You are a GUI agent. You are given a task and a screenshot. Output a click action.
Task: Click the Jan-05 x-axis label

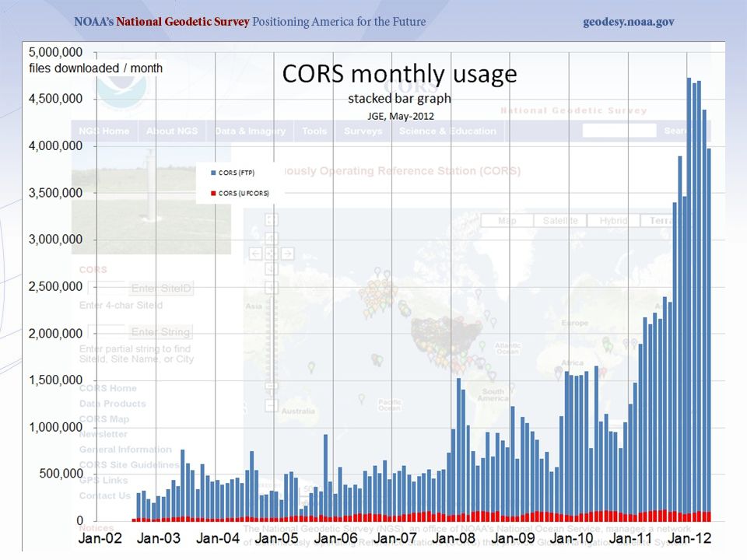click(277, 538)
